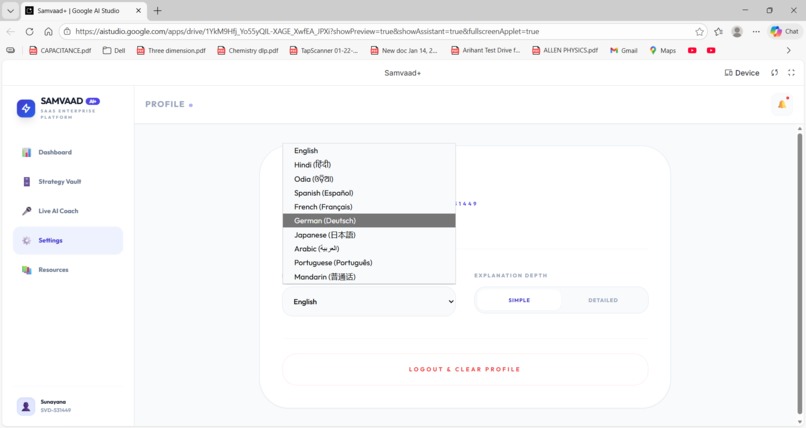The image size is (806, 428).
Task: Open the first YouTube bookmark icon
Action: 692,50
